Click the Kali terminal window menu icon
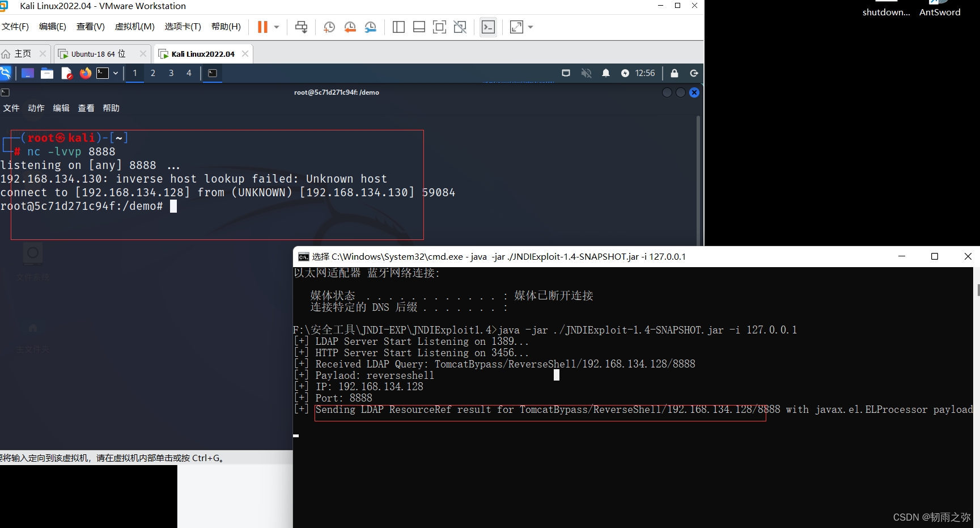Viewport: 980px width, 528px height. 5,92
